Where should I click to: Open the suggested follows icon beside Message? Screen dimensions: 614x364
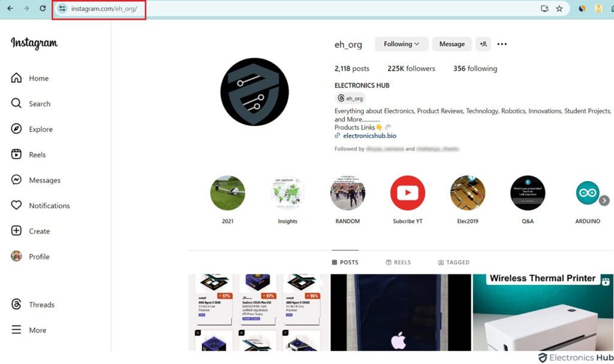[484, 44]
